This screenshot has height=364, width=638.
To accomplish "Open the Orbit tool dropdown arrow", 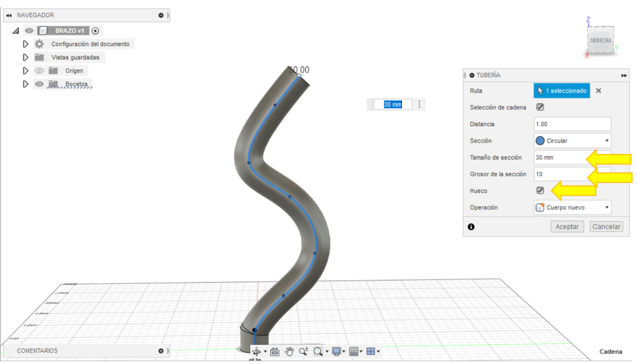I will 265,352.
